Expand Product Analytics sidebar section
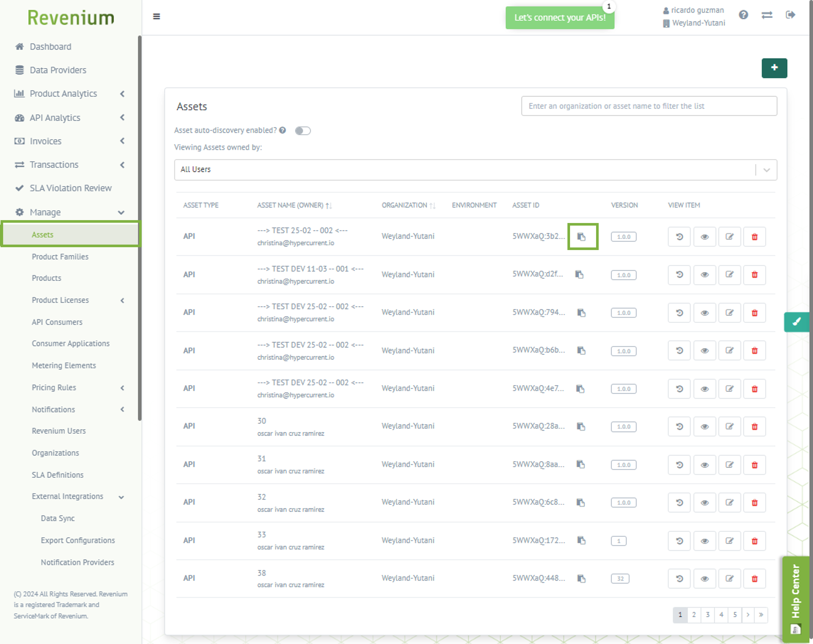This screenshot has width=813, height=644. (70, 93)
